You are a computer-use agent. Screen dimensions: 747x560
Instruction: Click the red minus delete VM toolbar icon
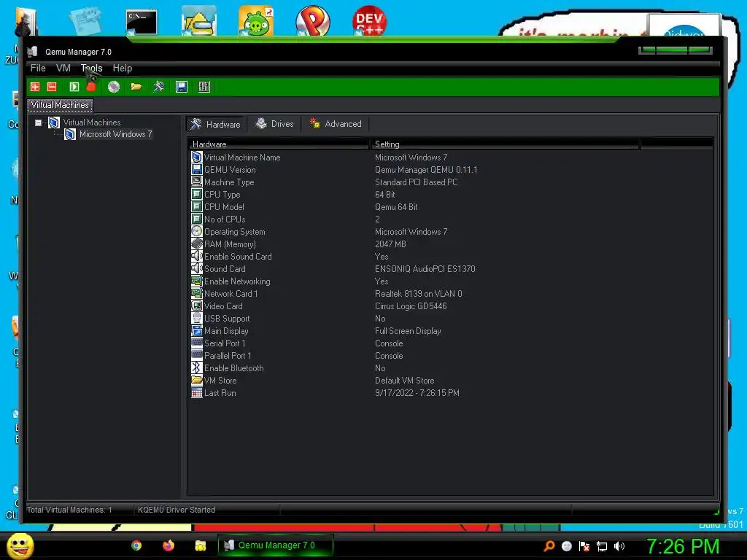52,87
